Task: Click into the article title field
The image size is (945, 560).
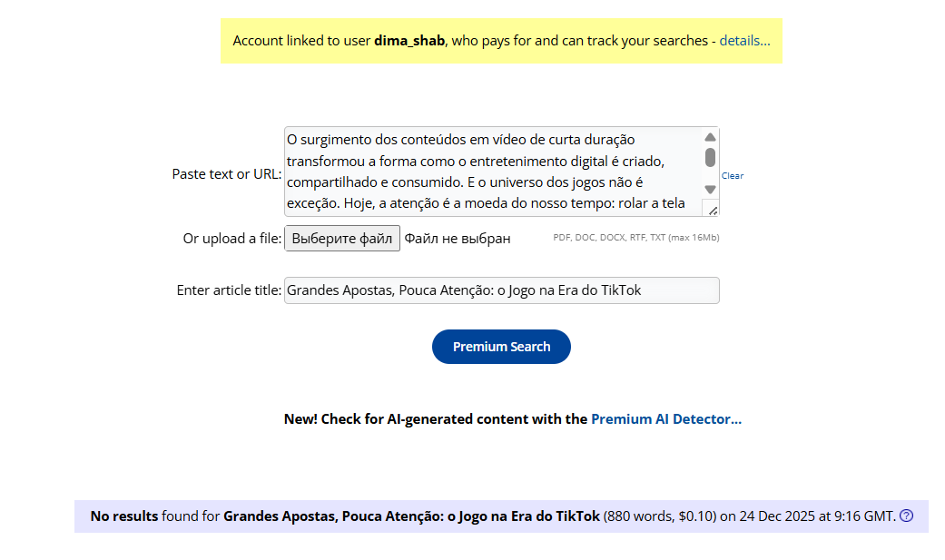Action: (x=501, y=290)
